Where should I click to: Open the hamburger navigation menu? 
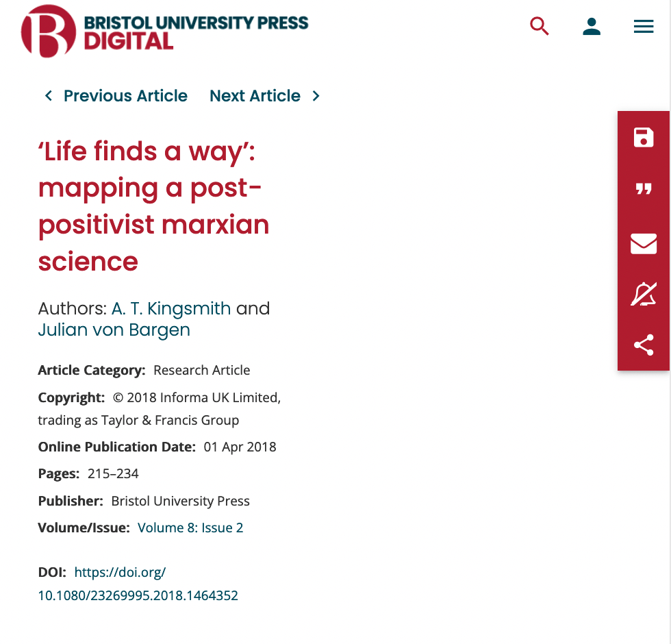[x=644, y=27]
